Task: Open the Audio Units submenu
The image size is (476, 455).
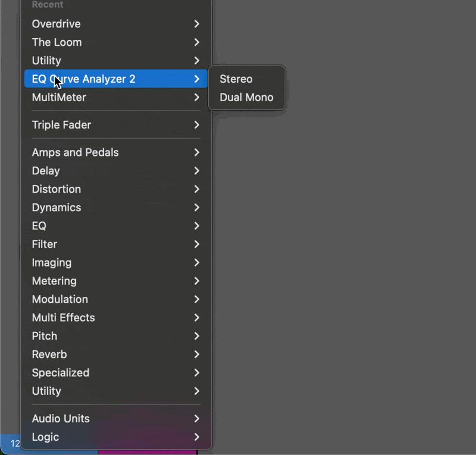Action: coord(61,419)
